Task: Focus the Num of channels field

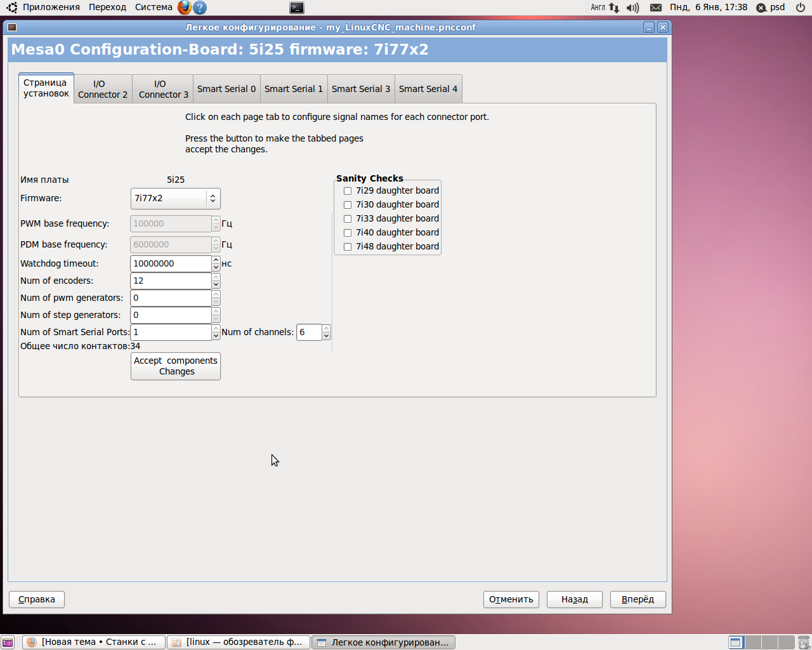Action: click(x=309, y=332)
